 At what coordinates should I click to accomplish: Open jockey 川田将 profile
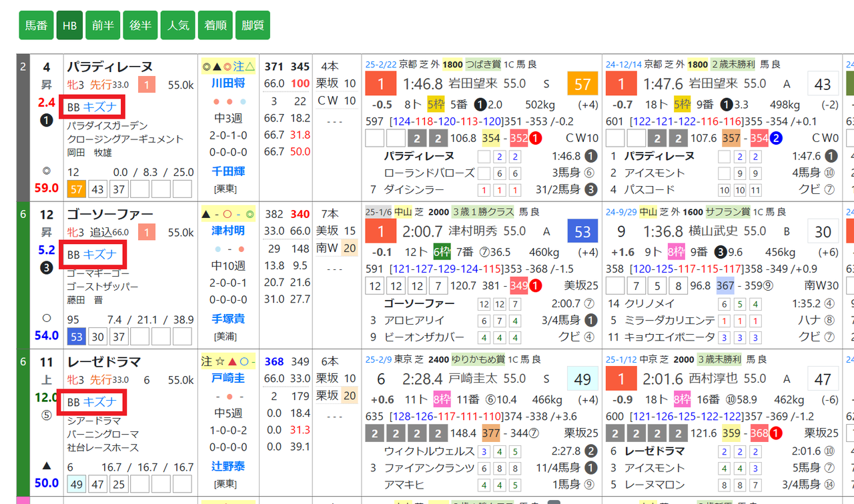click(228, 83)
